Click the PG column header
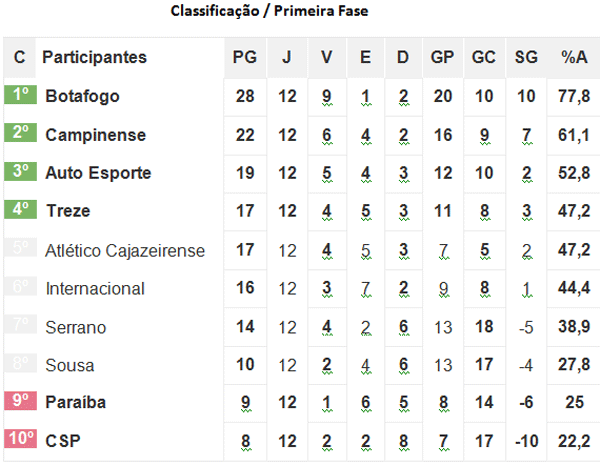This screenshot has width=600, height=466. tap(244, 57)
